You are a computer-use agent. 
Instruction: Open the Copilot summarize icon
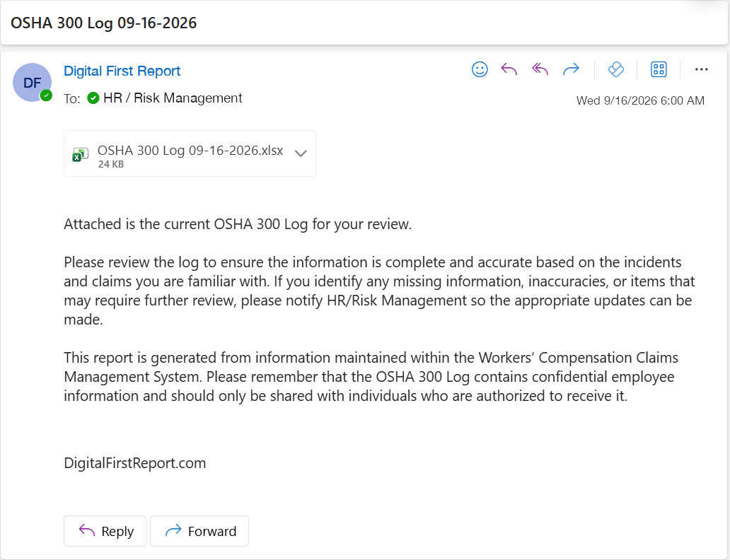coord(615,69)
